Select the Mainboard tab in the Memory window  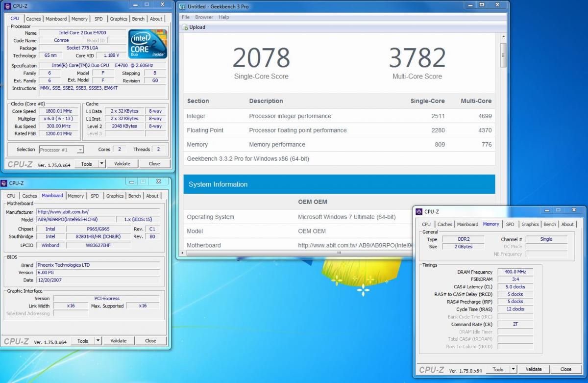[x=467, y=224]
